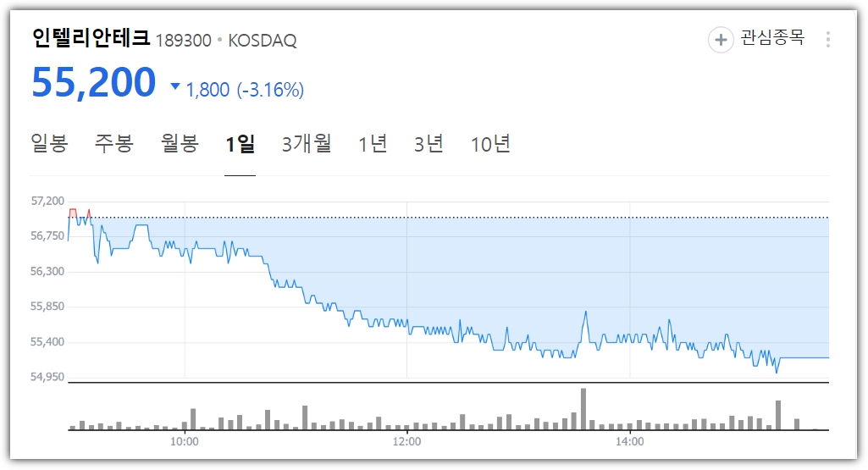The image size is (868, 470).
Task: Click the down triangle price change indicator
Action: point(175,86)
